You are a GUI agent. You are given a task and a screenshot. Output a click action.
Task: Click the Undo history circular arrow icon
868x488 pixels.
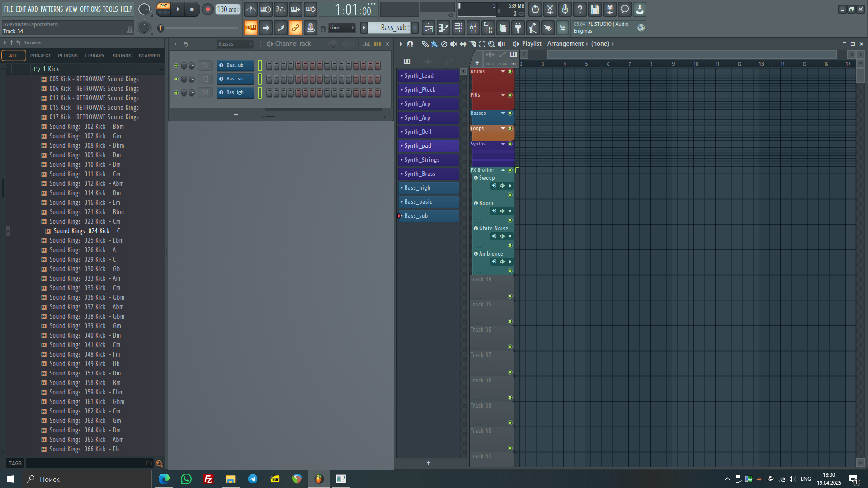coord(535,9)
